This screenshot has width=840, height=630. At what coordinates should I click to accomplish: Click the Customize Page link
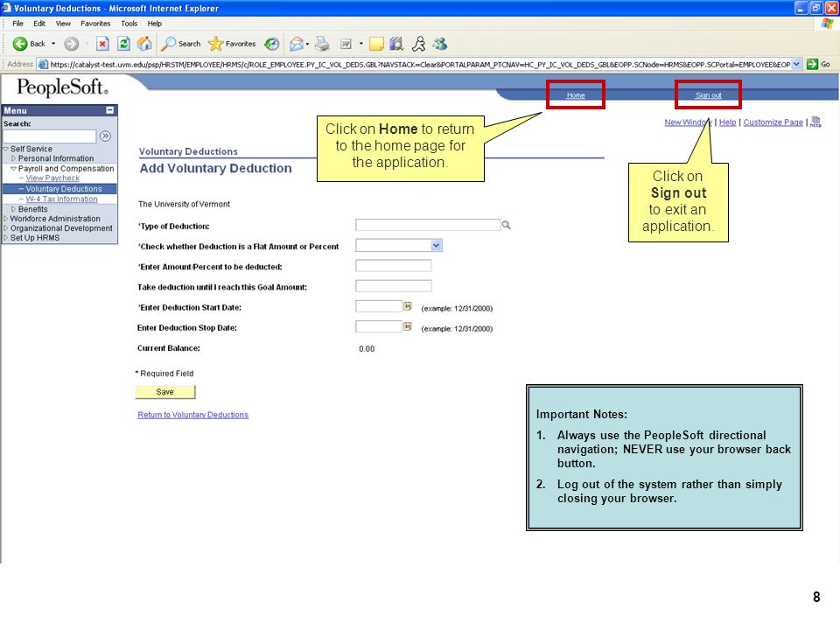pos(773,122)
